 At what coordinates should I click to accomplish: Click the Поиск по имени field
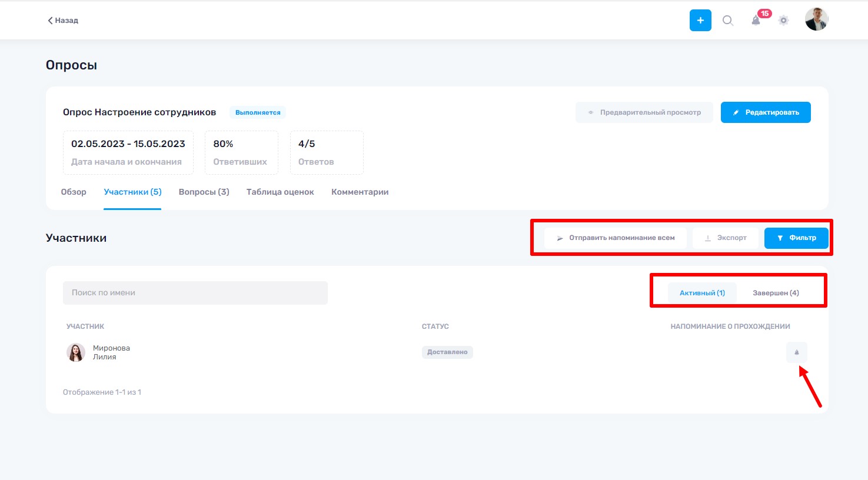(x=195, y=293)
